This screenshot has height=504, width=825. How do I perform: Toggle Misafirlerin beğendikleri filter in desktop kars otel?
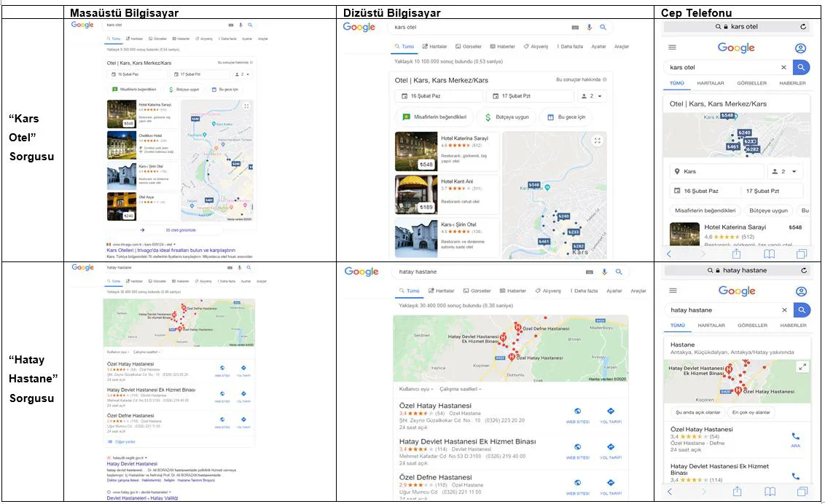pos(134,90)
